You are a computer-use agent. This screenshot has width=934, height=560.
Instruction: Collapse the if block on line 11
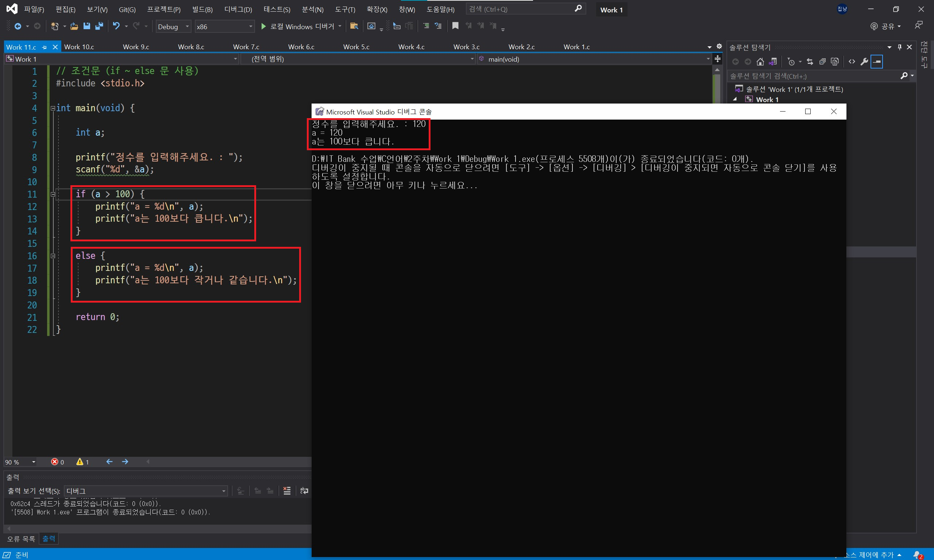[53, 194]
